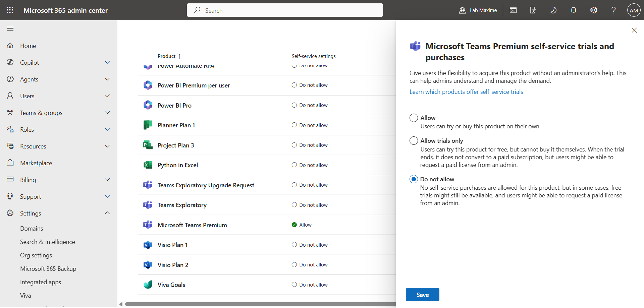
Task: Select the Allow trials only option
Action: (414, 140)
